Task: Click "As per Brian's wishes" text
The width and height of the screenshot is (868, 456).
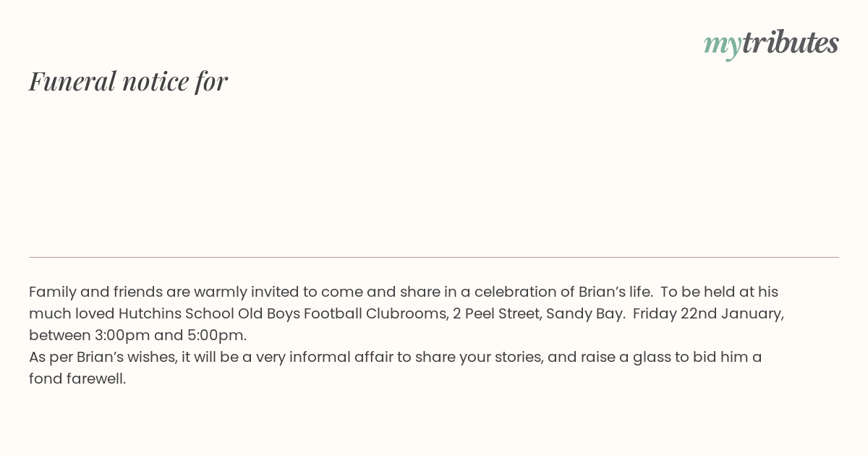Action: pos(101,358)
